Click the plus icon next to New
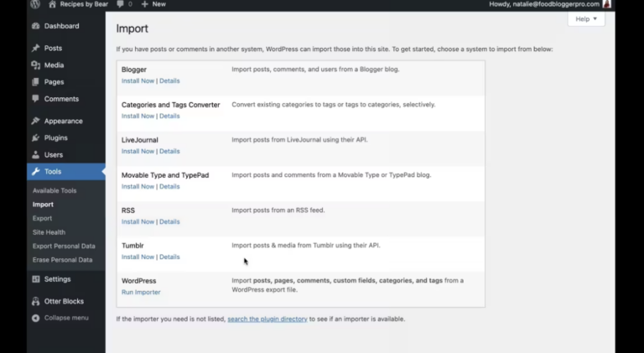Viewport: 644px width, 353px height. pos(144,4)
